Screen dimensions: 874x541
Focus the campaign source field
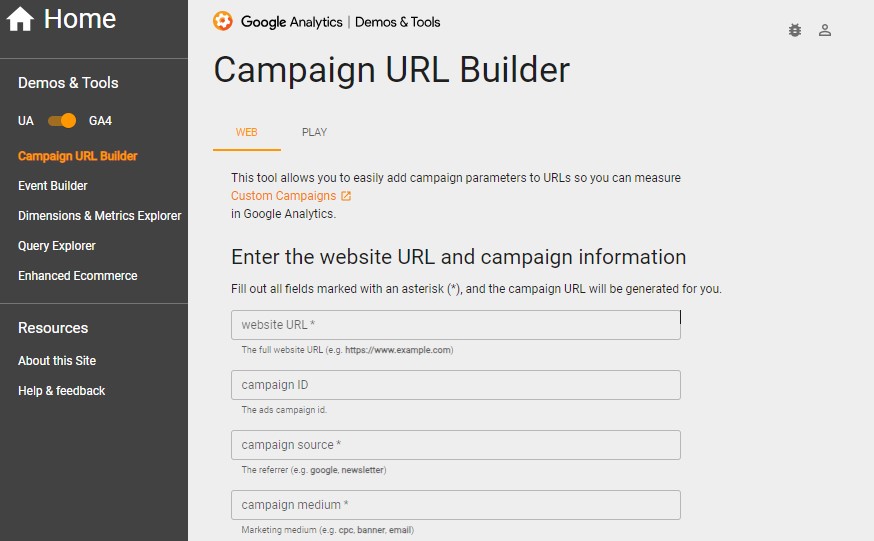click(x=455, y=445)
